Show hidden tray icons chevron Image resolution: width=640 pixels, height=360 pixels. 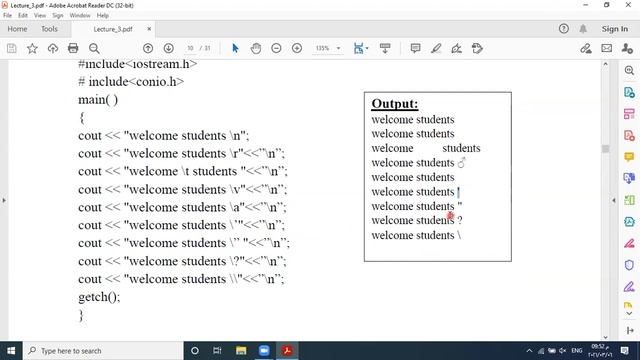529,351
